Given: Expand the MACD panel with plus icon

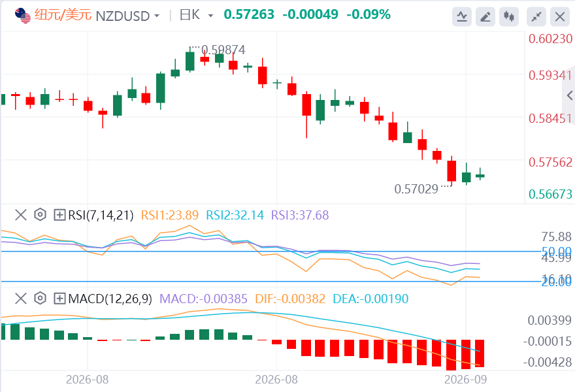Looking at the screenshot, I should (59, 299).
